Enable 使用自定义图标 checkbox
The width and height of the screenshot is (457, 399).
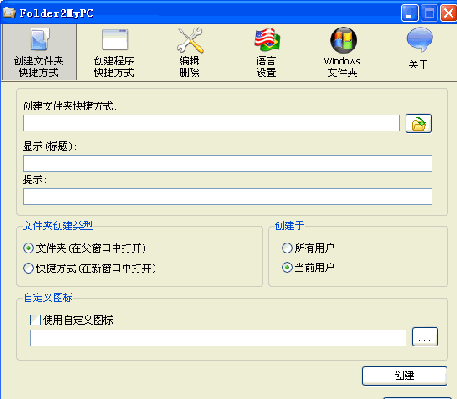coord(35,320)
